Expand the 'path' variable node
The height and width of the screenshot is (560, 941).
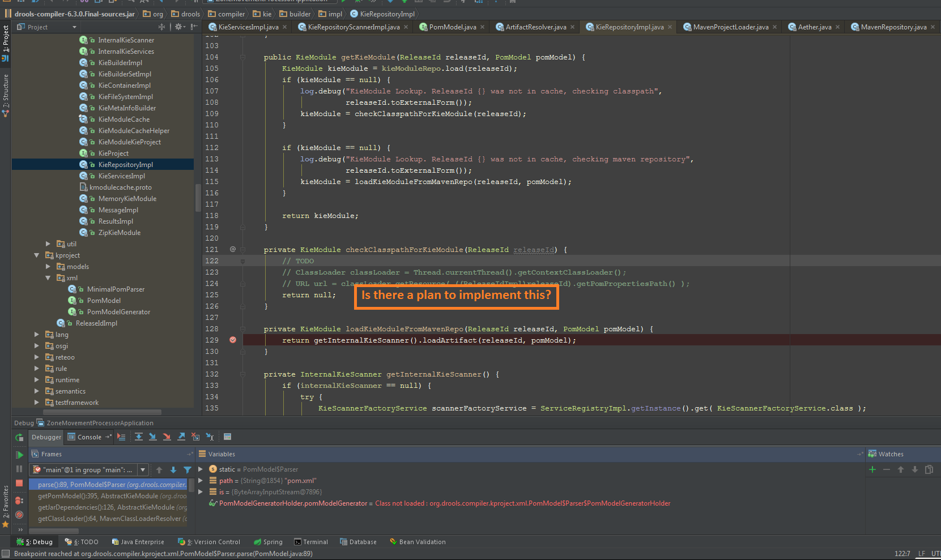(201, 481)
